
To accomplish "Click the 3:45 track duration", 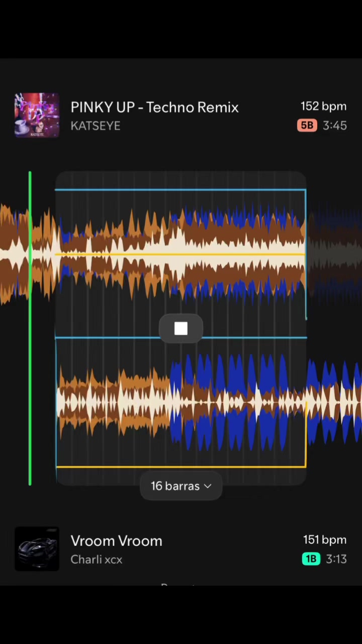I will (x=335, y=125).
